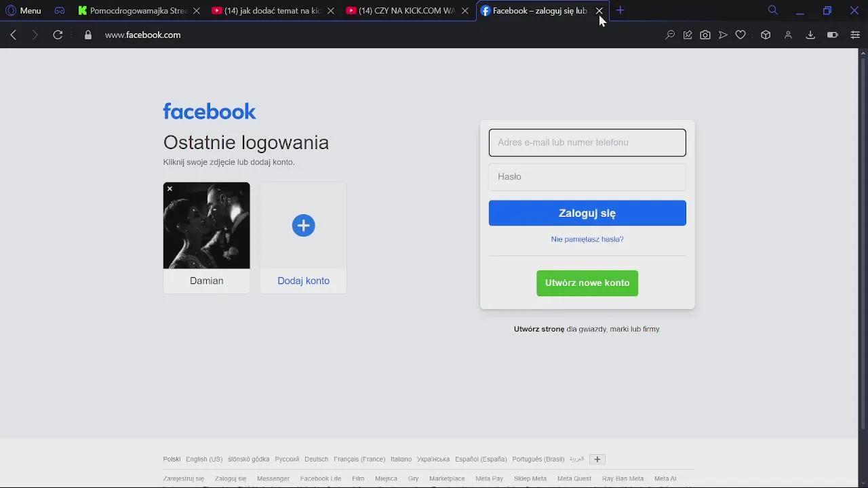The image size is (868, 488).
Task: Switch language to Italiano
Action: coord(401,459)
